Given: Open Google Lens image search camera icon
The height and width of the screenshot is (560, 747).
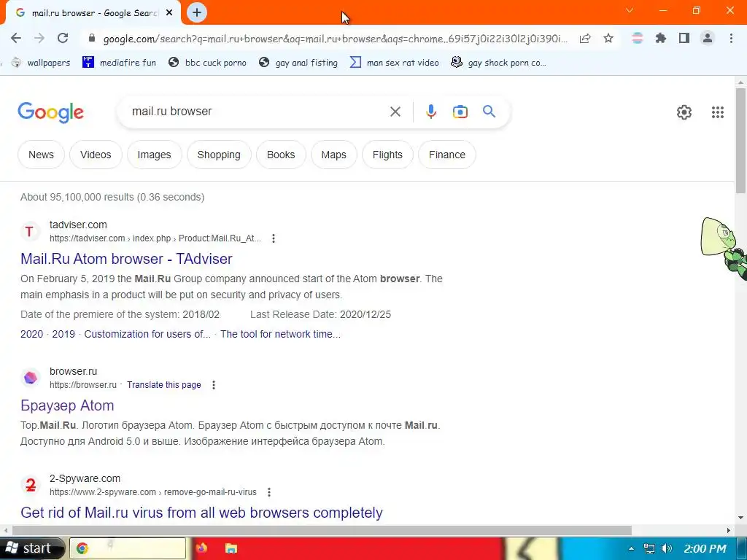Looking at the screenshot, I should 460,112.
